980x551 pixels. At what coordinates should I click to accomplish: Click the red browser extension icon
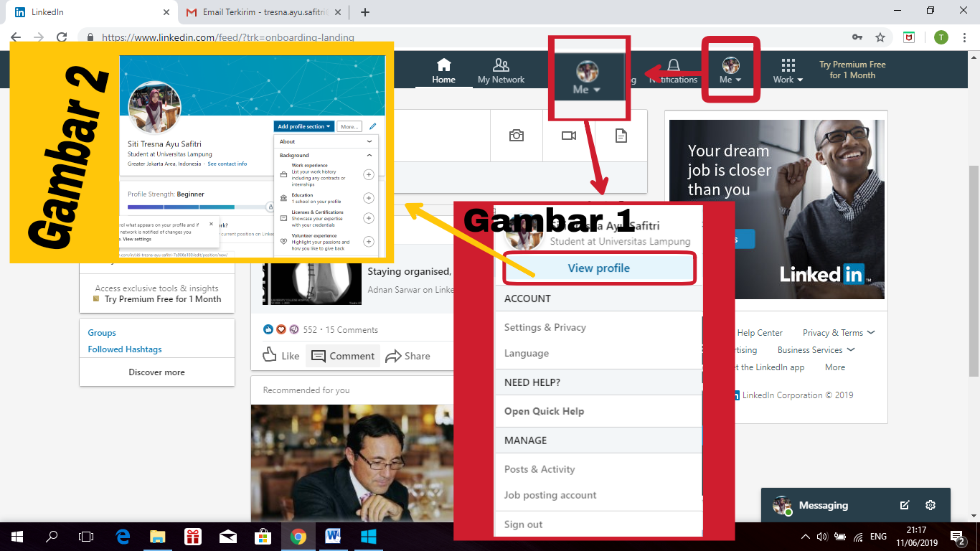click(909, 37)
